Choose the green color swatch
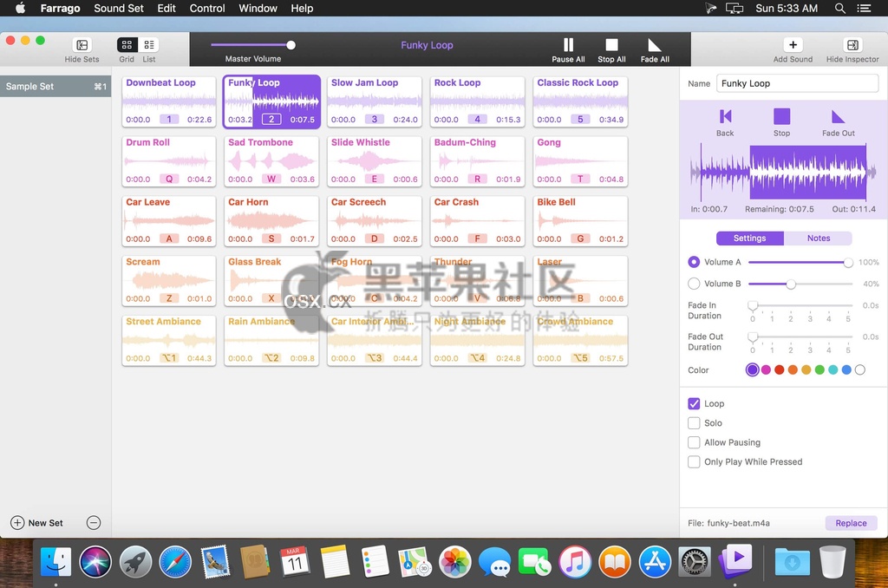 (x=819, y=370)
